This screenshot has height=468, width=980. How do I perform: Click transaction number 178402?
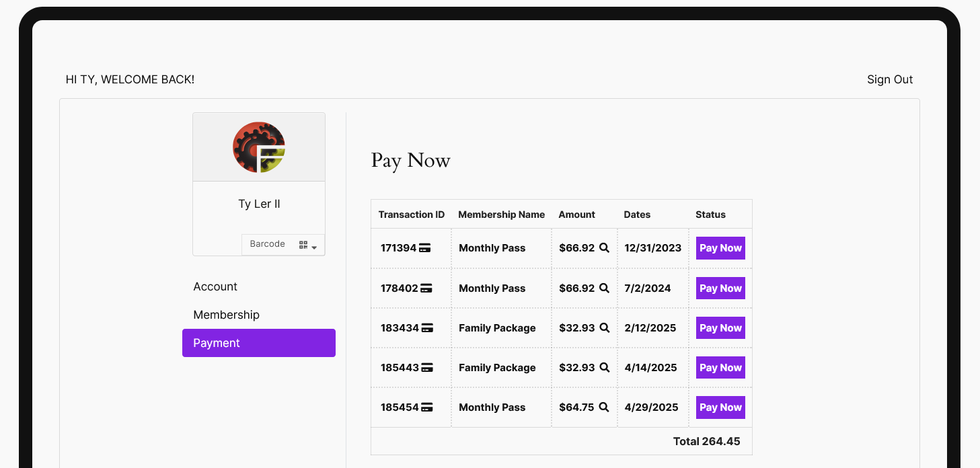click(x=400, y=288)
